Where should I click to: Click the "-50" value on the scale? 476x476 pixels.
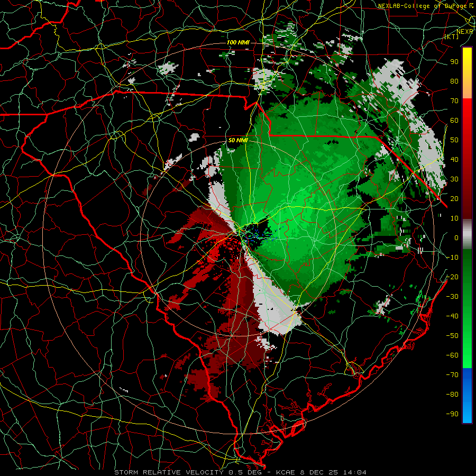pyautogui.click(x=452, y=336)
